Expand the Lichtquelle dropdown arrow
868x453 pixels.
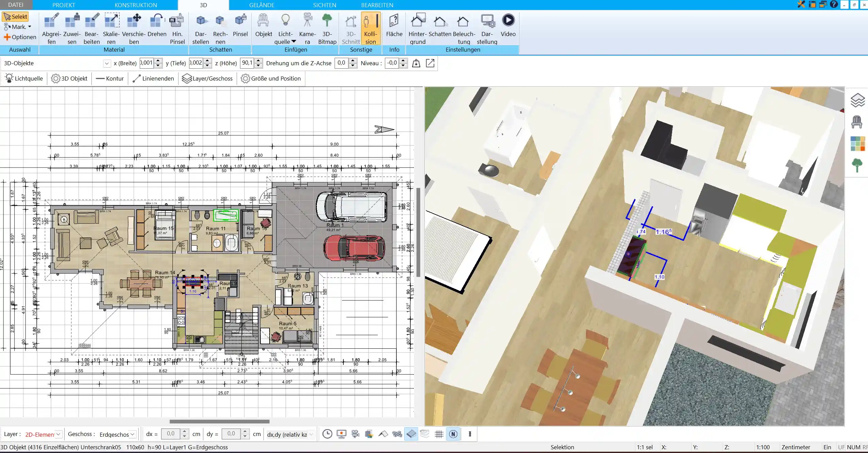[x=294, y=41]
